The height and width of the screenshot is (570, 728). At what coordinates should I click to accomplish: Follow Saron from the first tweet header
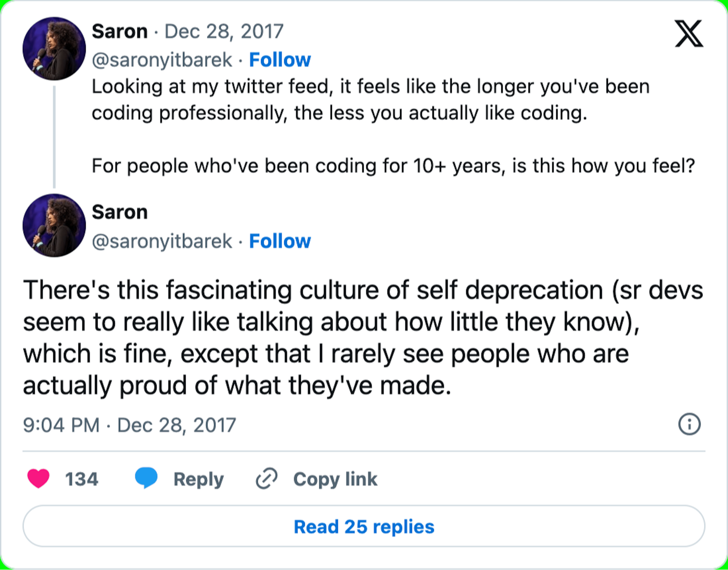pos(280,60)
